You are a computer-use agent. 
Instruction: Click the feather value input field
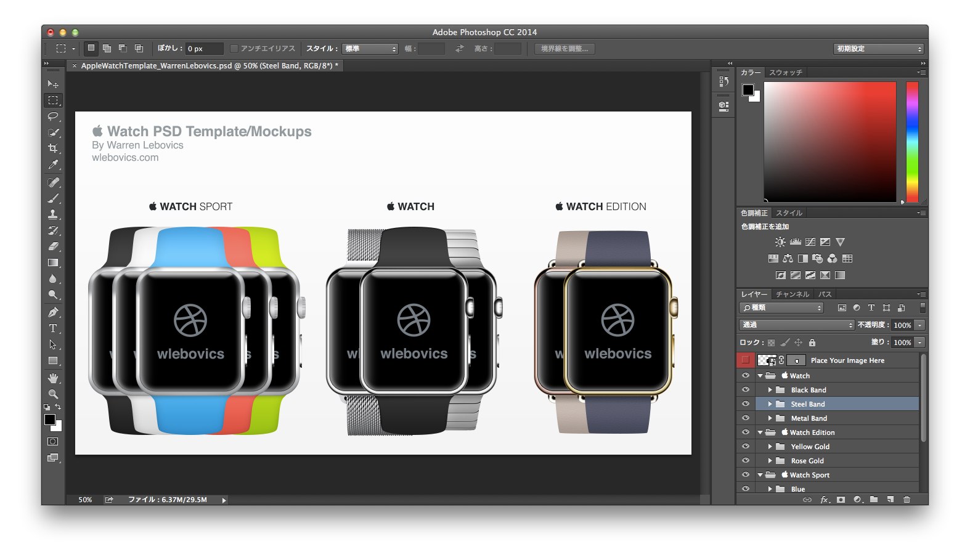pyautogui.click(x=205, y=49)
